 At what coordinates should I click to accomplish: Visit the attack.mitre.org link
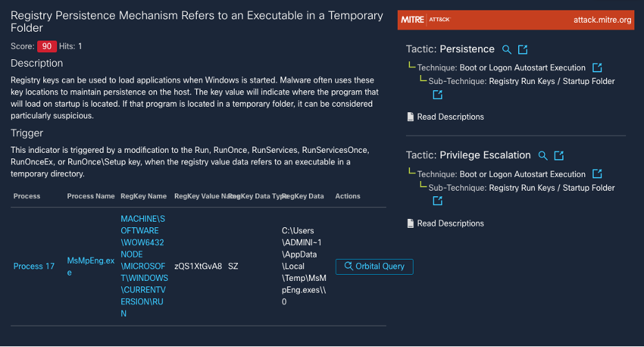coord(602,20)
